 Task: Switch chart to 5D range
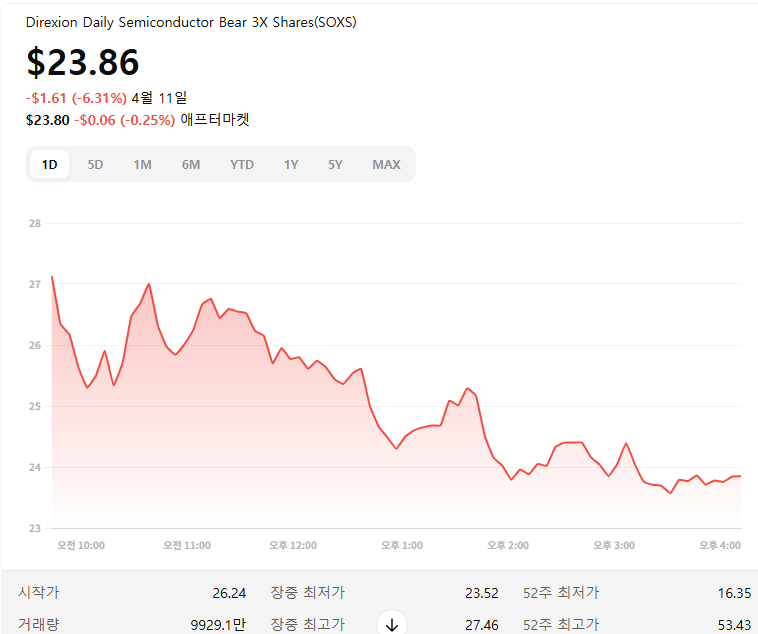tap(95, 164)
